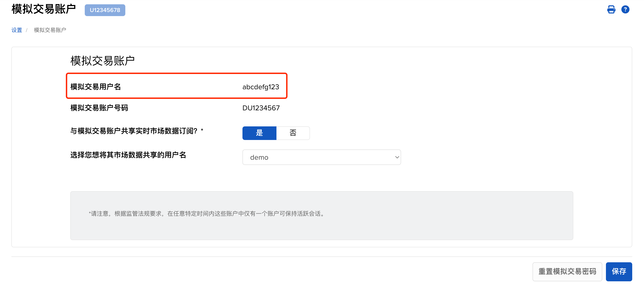This screenshot has height=294, width=644.
Task: Click the abcdefg123 username value
Action: pos(261,87)
